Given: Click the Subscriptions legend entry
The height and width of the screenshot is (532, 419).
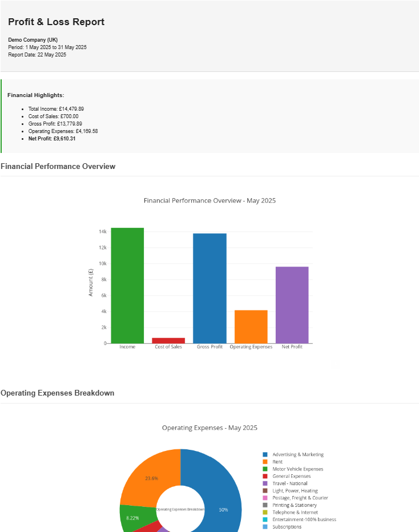Looking at the screenshot, I should 287,527.
